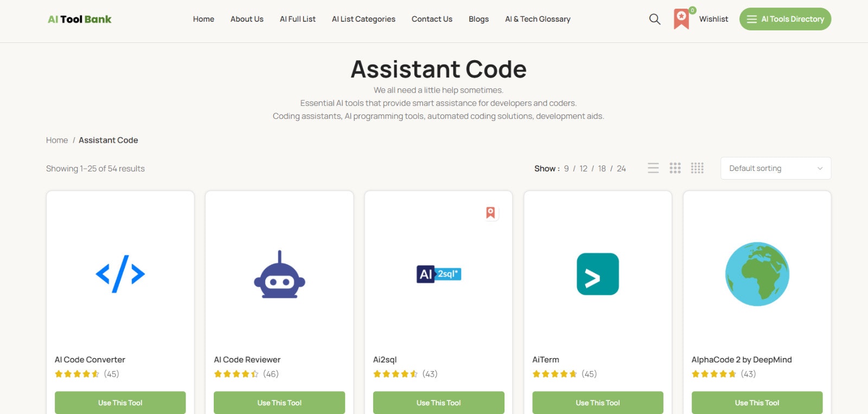This screenshot has width=868, height=414.
Task: Switch to list view layout icon
Action: (653, 168)
